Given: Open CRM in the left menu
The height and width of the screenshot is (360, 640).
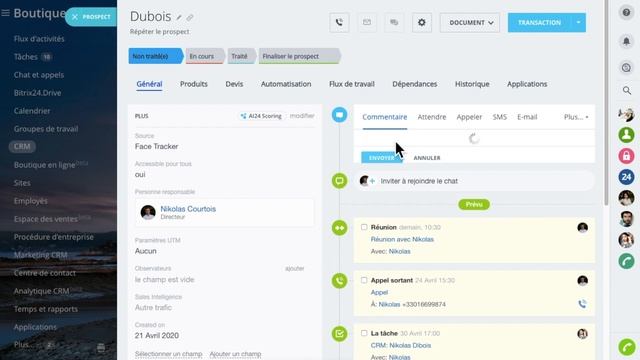Looking at the screenshot, I should pos(22,147).
